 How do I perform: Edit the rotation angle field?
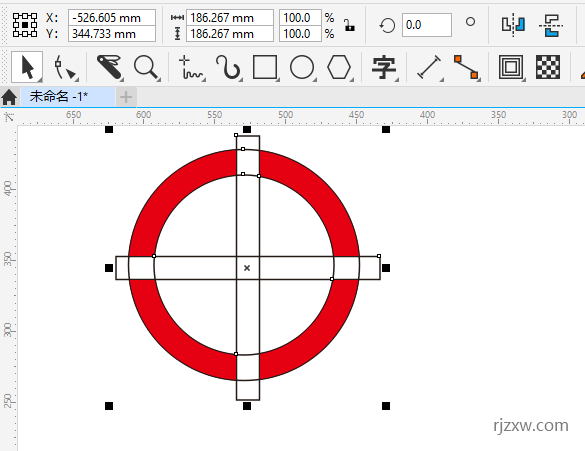426,25
